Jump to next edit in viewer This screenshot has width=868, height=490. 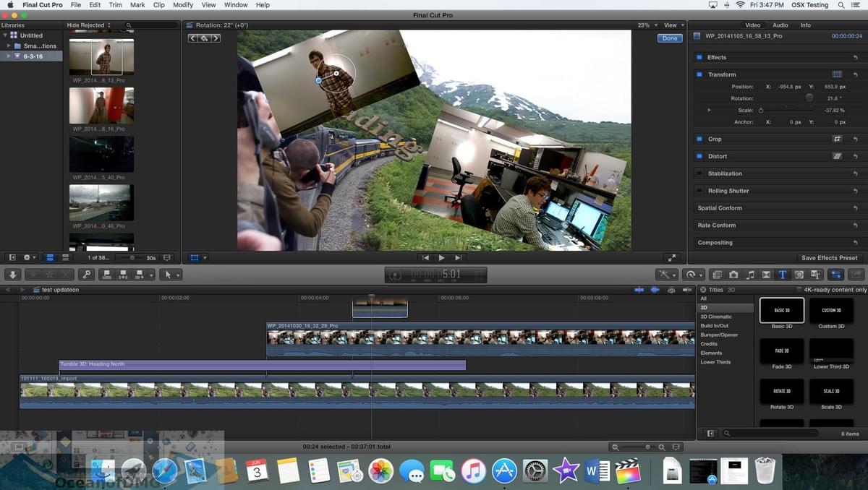click(x=458, y=257)
